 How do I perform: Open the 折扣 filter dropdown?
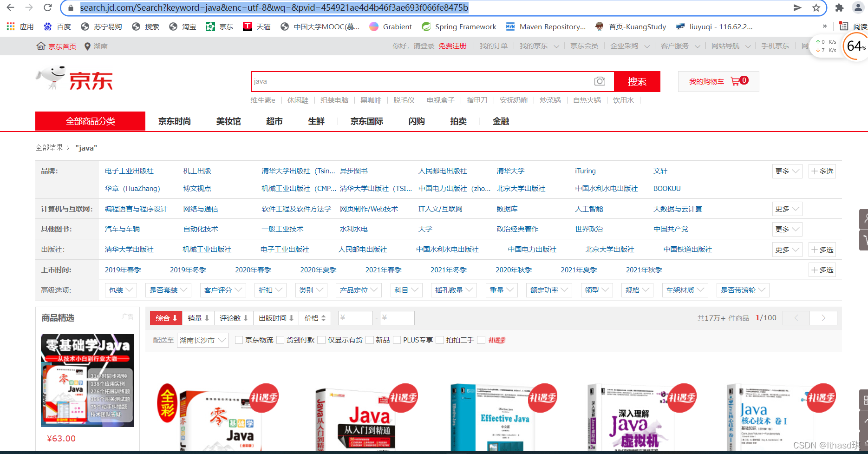point(271,290)
